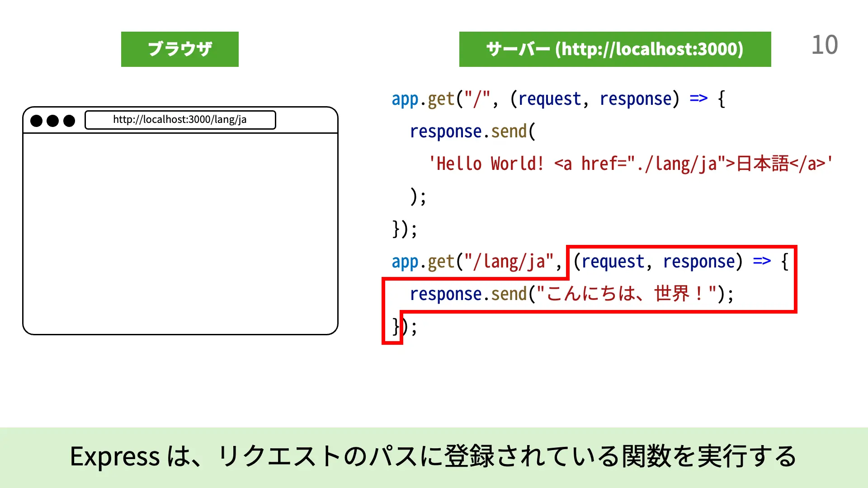Click the third black window dot
This screenshot has height=488, width=868.
(x=69, y=121)
